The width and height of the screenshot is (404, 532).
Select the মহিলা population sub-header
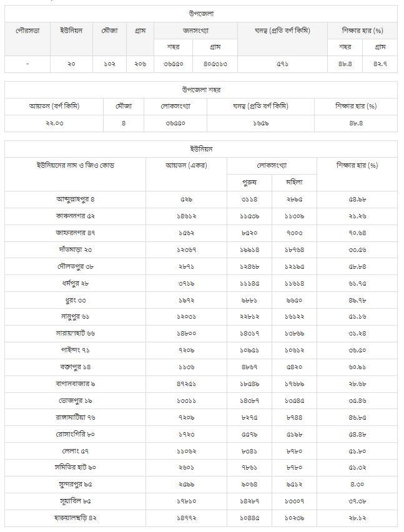coord(293,183)
